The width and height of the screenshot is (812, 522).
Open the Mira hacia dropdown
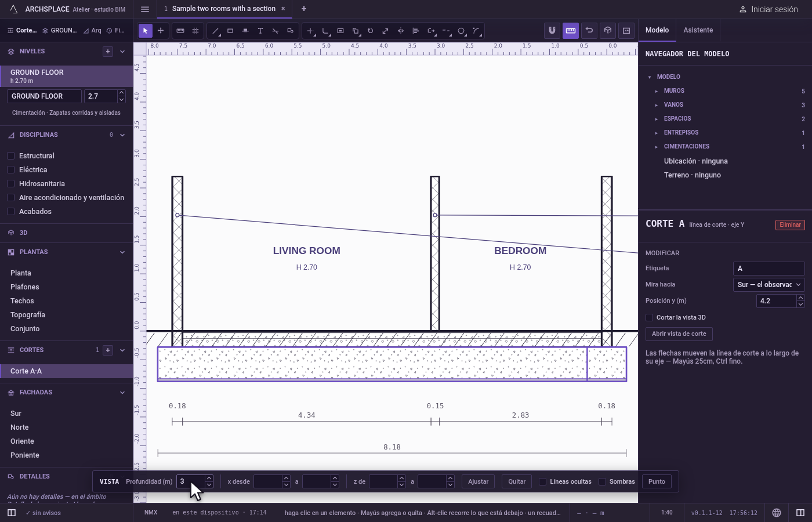769,285
